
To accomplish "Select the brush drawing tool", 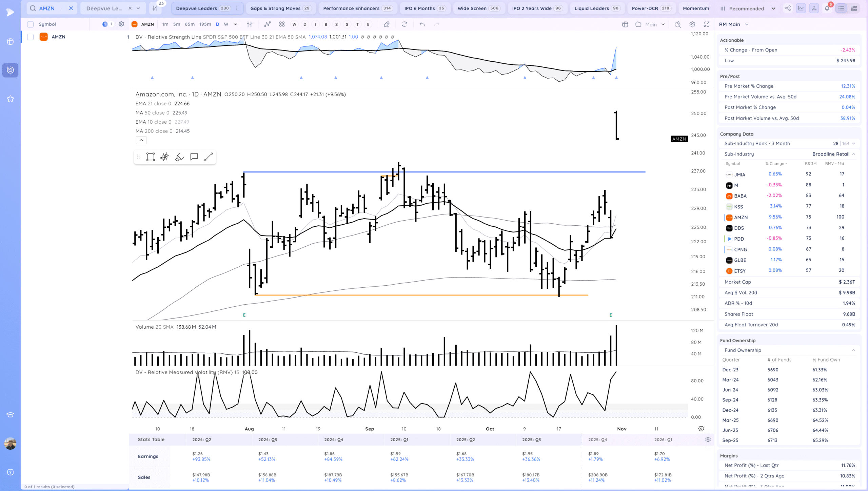I will point(179,157).
